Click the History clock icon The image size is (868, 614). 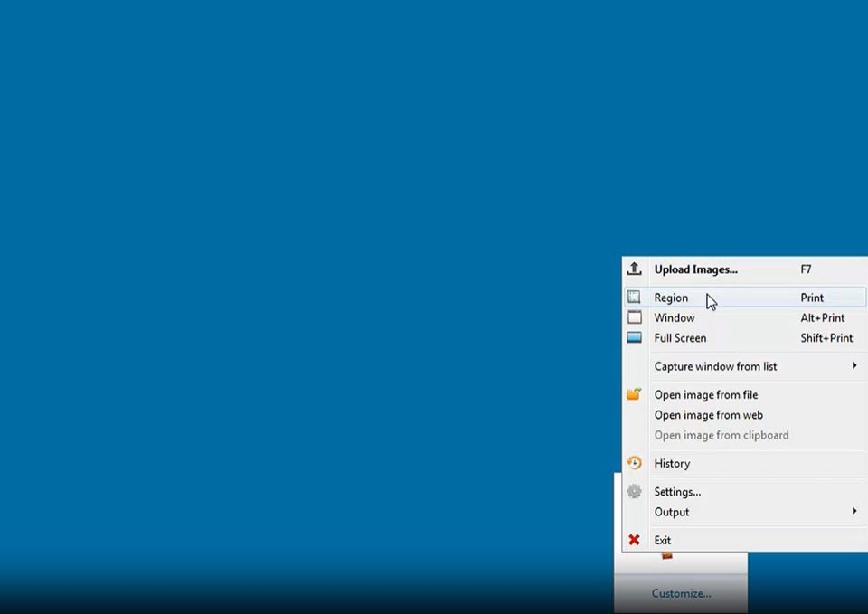coord(634,463)
